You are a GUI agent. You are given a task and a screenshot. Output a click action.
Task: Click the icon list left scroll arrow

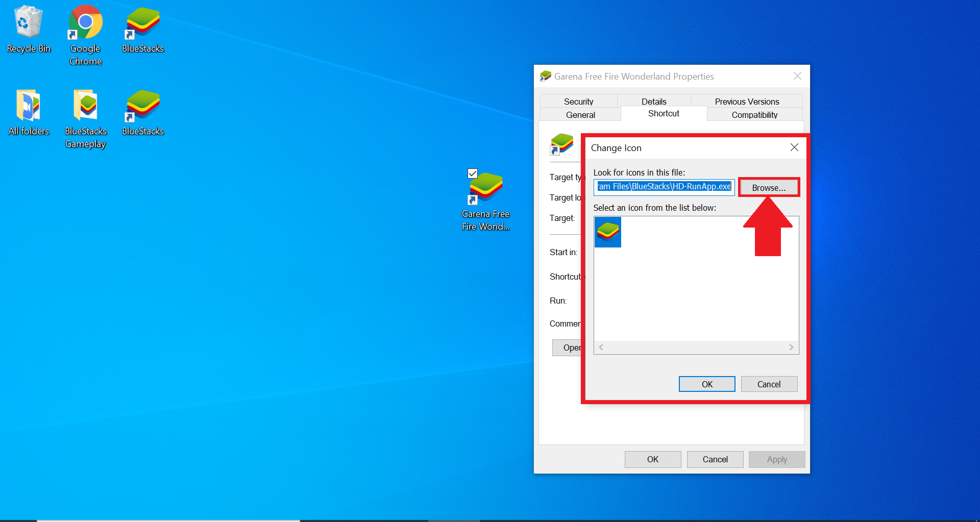[601, 347]
